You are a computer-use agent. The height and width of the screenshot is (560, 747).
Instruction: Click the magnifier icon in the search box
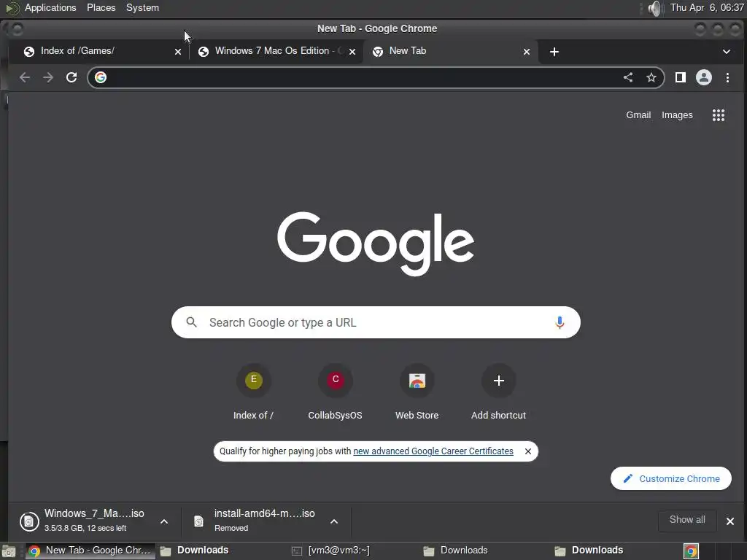(192, 322)
